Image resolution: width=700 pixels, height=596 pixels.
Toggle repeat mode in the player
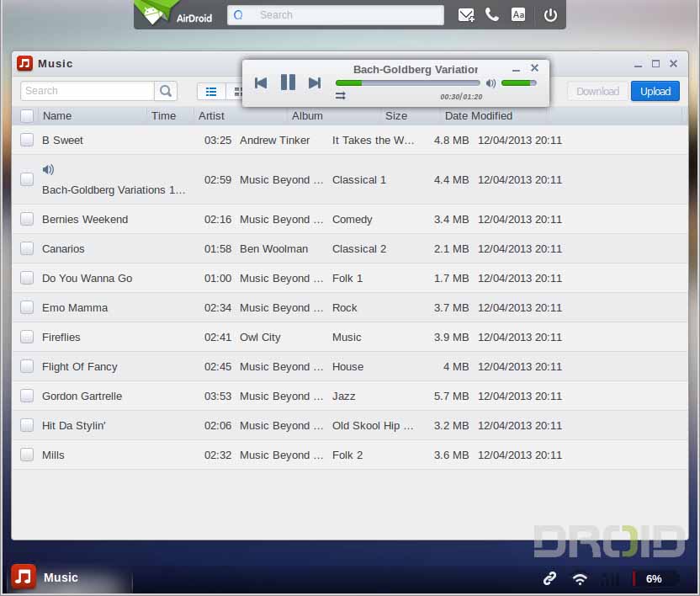[x=341, y=96]
